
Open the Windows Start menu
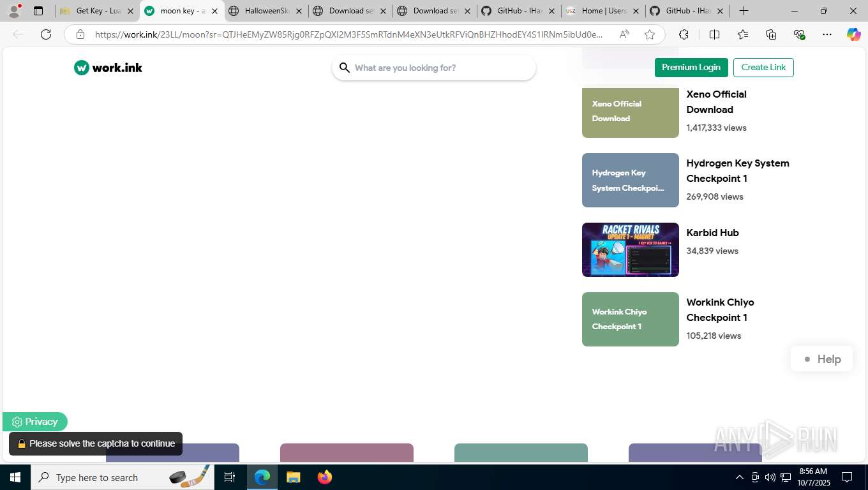(x=15, y=477)
